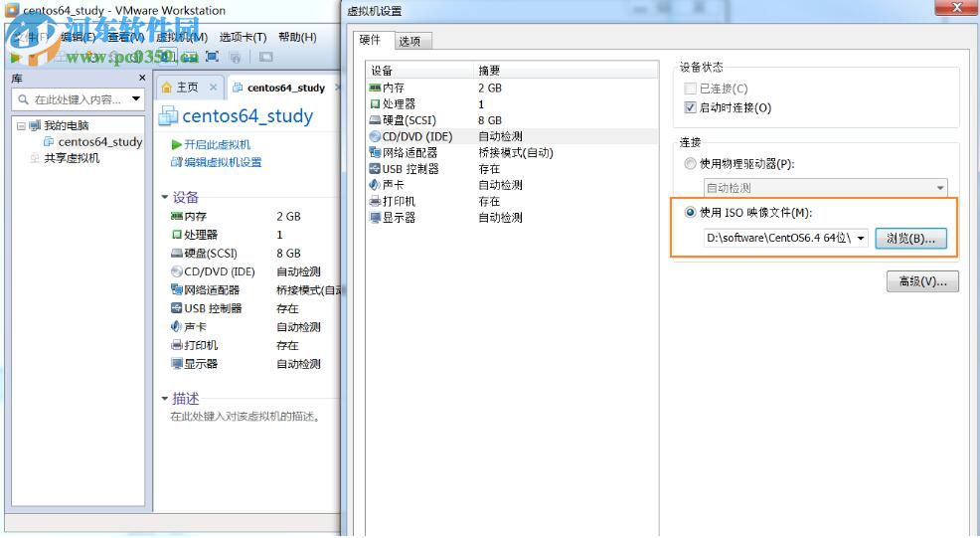The image size is (980, 538).
Task: Click 打印机 device in the main VM summary
Action: click(195, 345)
